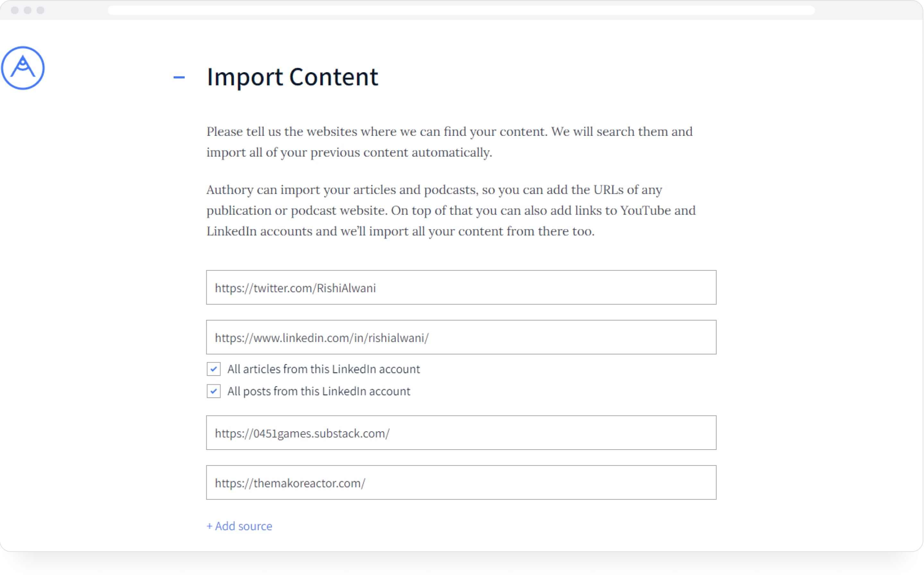Add another source with '+ Add source'
The width and height of the screenshot is (924, 584).
[x=239, y=526]
